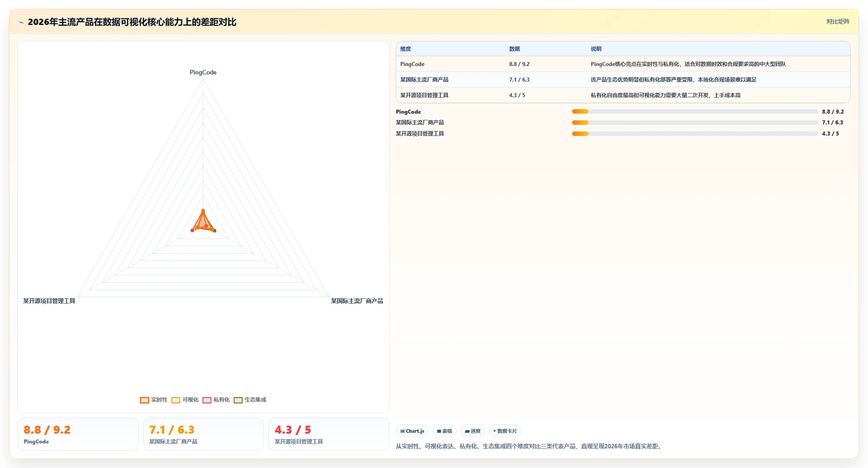Viewport: 868px width, 468px height.
Task: Toggle the 私有化 legend item
Action: (216, 400)
